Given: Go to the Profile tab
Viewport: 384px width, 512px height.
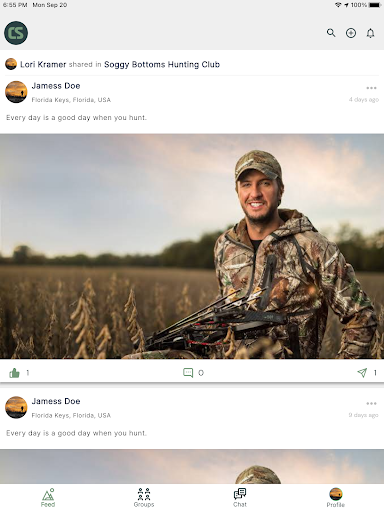Looking at the screenshot, I should click(x=336, y=498).
